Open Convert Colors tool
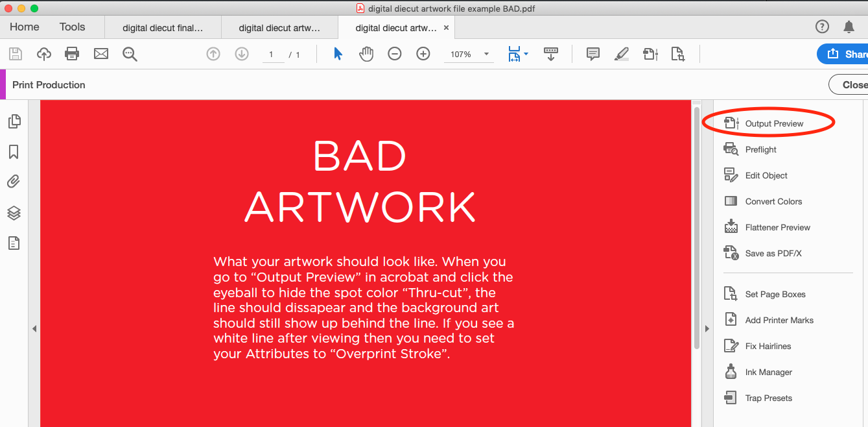Screen dimensions: 868x427 (763, 201)
